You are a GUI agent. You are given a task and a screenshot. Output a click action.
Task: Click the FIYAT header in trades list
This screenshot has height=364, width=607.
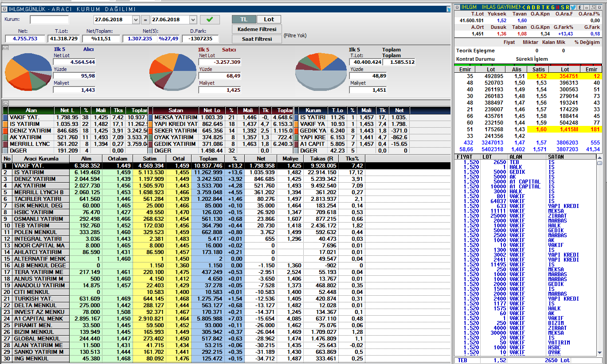(x=464, y=157)
